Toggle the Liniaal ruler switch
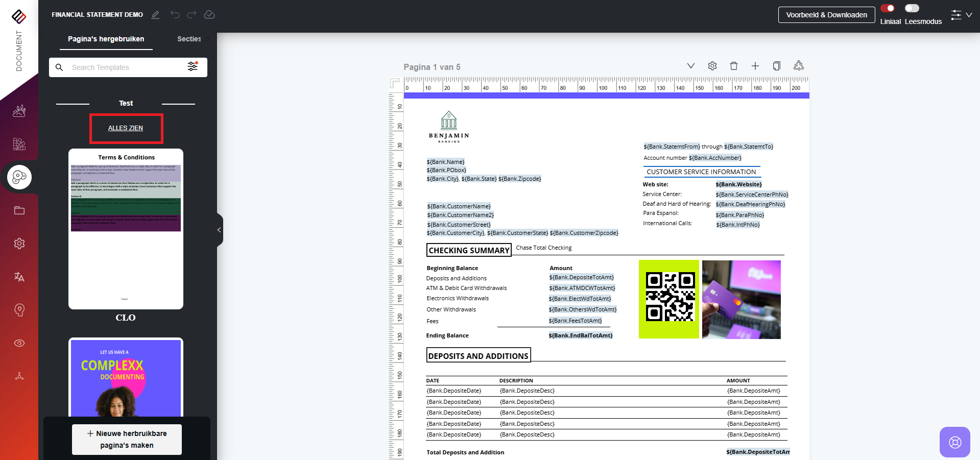Screen dimensions: 980x460 tap(888, 8)
